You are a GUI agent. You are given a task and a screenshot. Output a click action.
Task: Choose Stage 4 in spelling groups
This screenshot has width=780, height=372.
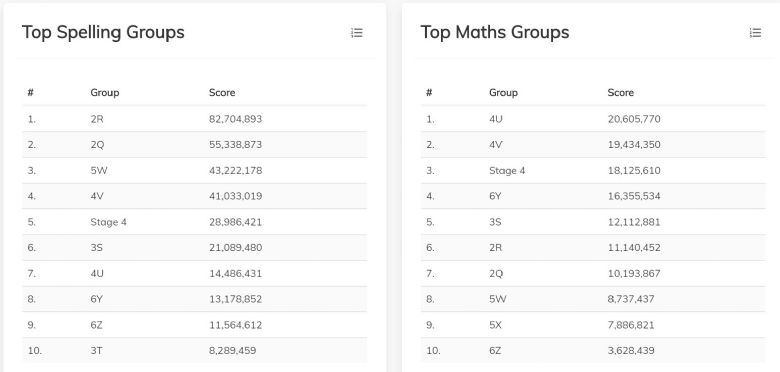108,222
